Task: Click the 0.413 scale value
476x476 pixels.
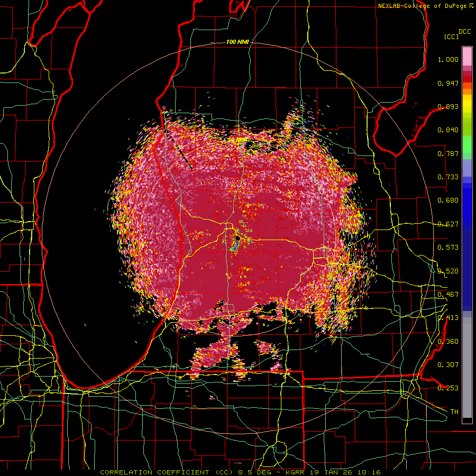Action: pos(448,318)
